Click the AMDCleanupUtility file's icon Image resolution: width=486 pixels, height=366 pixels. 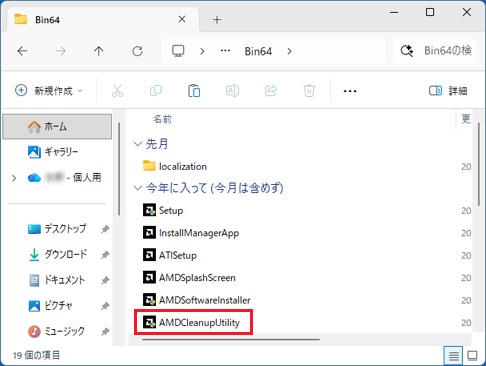(x=149, y=322)
